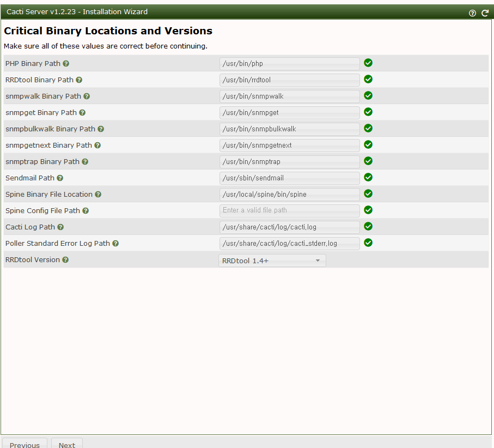Screen dimensions: 494x448
Task: Focus the snmpbulkwalk path input
Action: 290,129
